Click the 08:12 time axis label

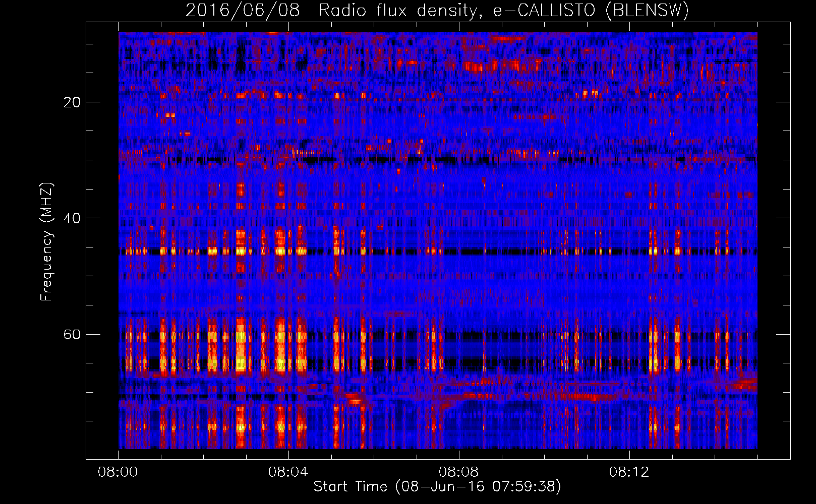tap(629, 472)
